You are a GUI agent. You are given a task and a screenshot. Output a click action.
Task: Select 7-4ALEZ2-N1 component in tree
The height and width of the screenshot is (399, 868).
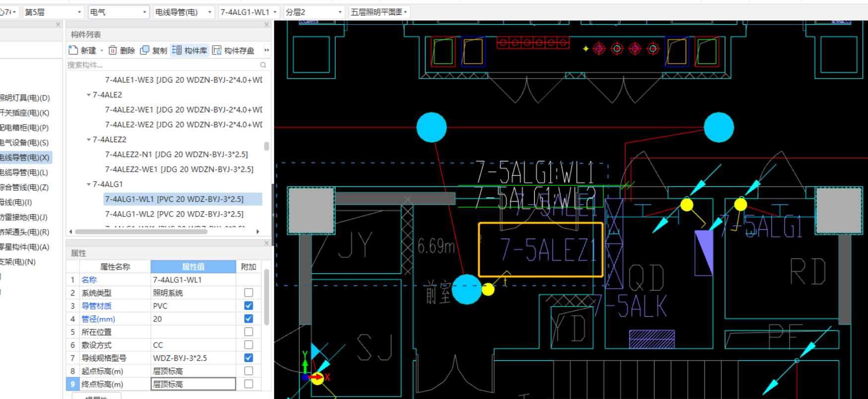pos(176,155)
